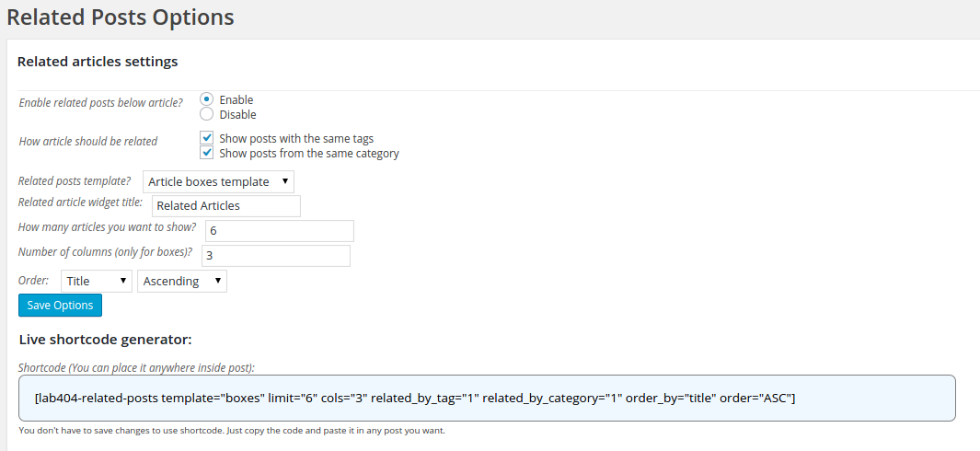This screenshot has height=451, width=980.
Task: Focus the Related article widget title field
Action: [225, 205]
